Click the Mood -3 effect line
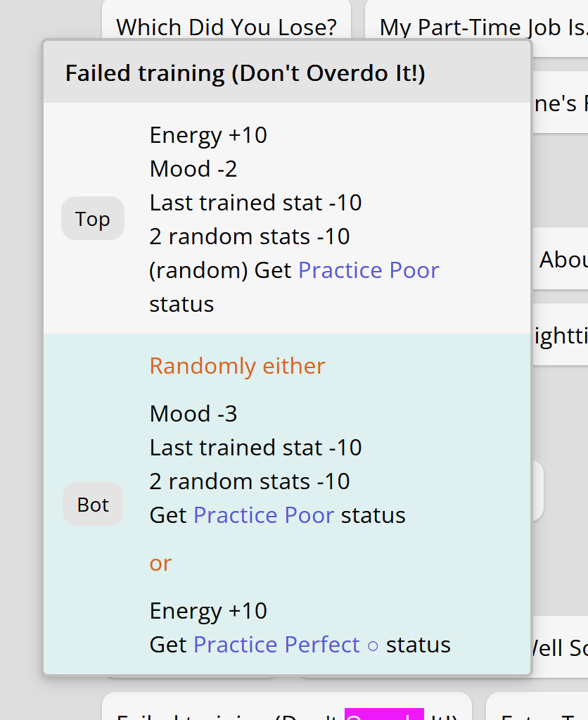The height and width of the screenshot is (720, 588). [193, 413]
